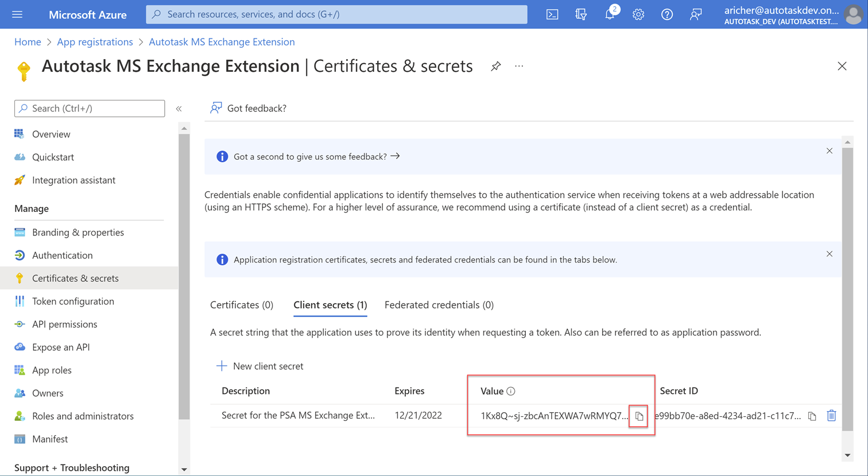
Task: Click the Expires column header
Action: (409, 391)
